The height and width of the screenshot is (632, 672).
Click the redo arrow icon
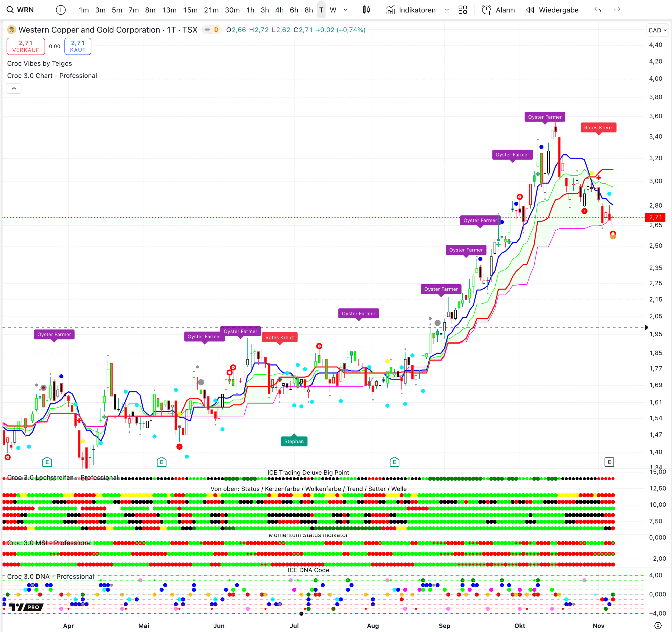[x=617, y=10]
